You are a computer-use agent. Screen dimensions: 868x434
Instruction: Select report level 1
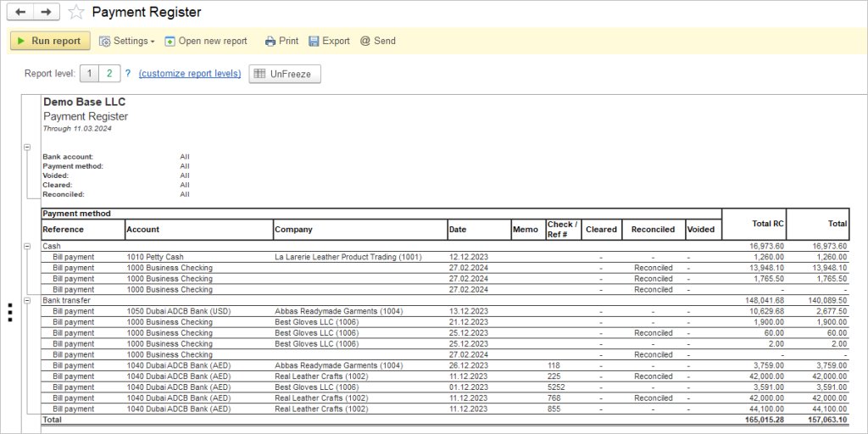(90, 74)
